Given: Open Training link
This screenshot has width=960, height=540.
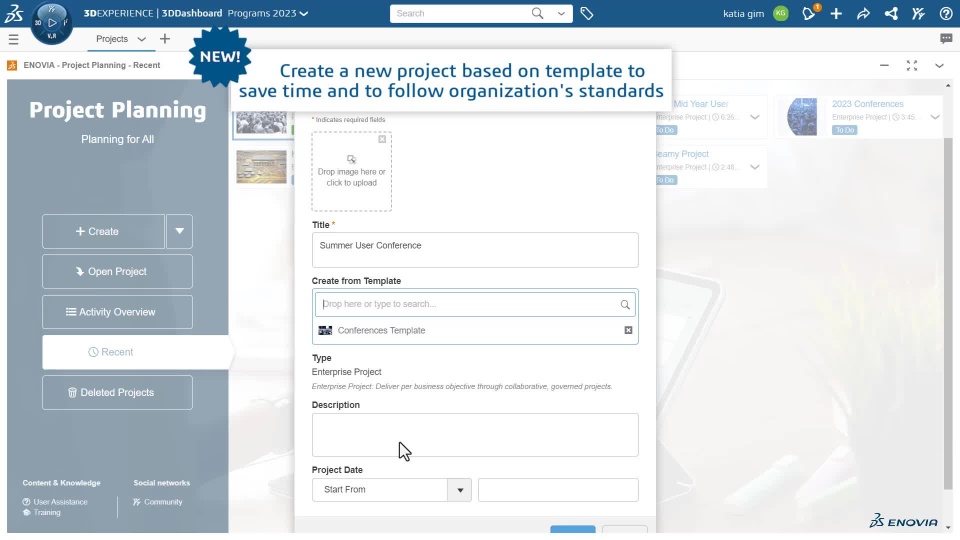Looking at the screenshot, I should (x=47, y=512).
